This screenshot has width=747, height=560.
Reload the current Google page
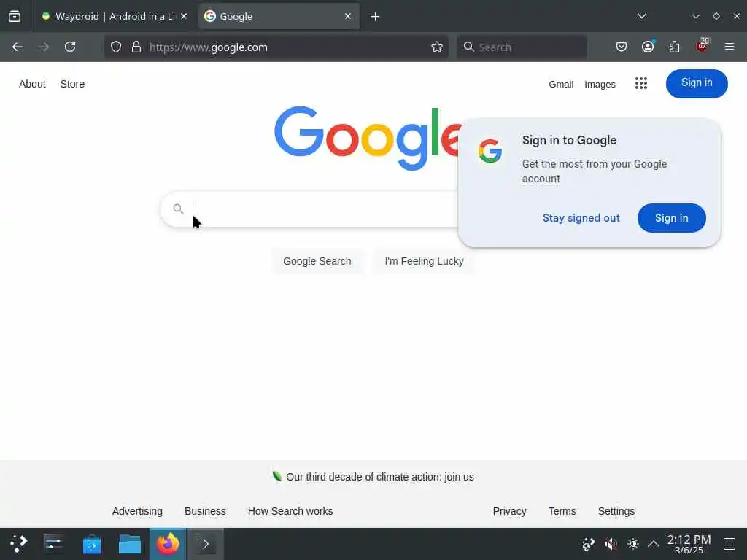pos(70,47)
